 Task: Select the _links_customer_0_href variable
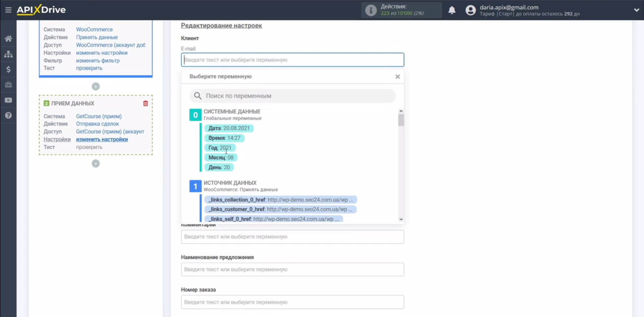tap(280, 209)
